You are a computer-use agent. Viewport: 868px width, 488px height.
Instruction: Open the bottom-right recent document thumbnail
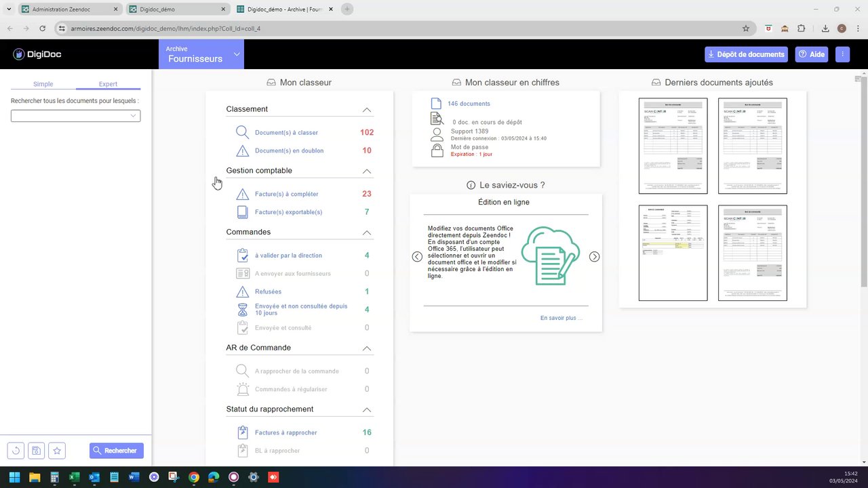753,253
